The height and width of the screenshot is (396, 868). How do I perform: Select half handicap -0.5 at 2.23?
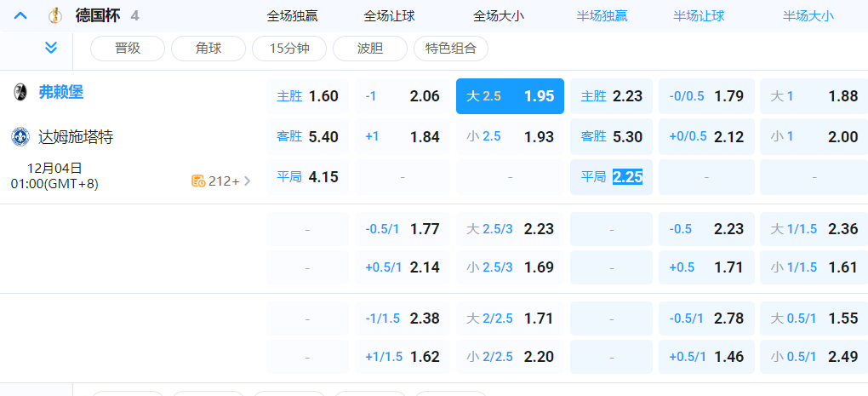pos(706,229)
